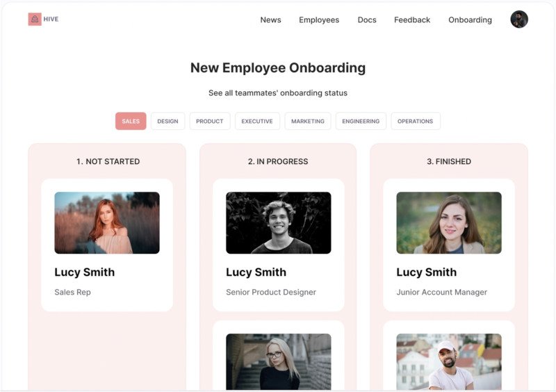The width and height of the screenshot is (556, 392).
Task: Open the man in white cap photo
Action: click(x=449, y=361)
